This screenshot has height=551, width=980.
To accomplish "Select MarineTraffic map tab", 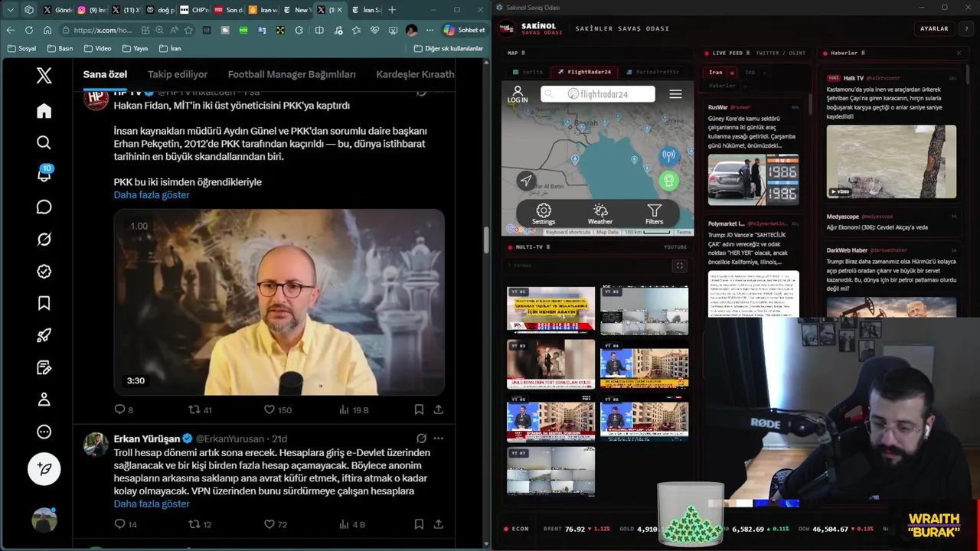I will pos(652,72).
